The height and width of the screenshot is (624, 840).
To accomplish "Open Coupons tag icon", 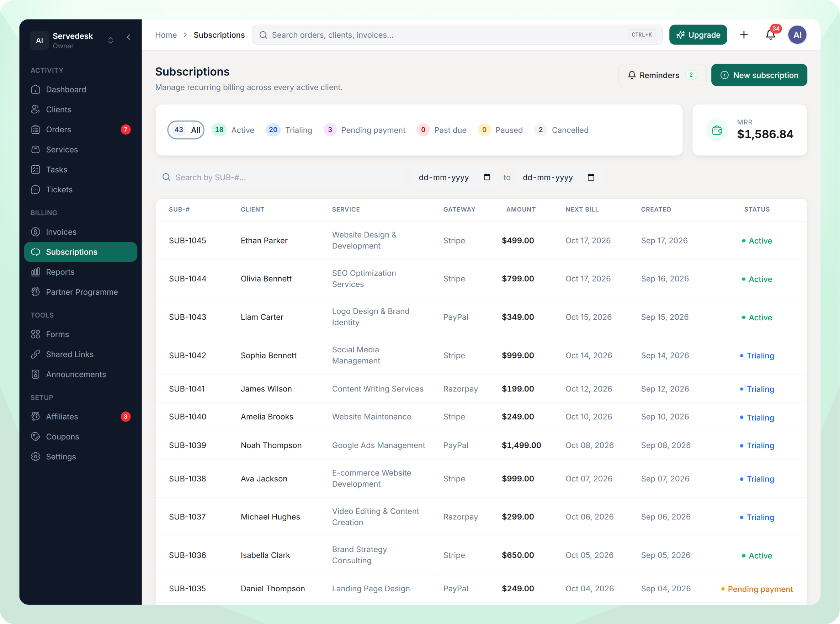I will tap(36, 437).
